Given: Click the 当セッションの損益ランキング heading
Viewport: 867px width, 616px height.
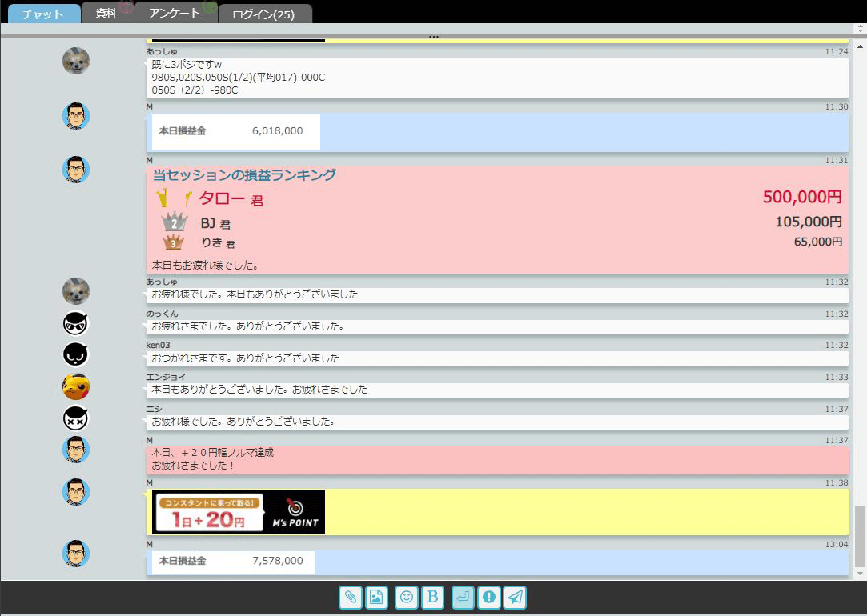Looking at the screenshot, I should click(x=244, y=175).
